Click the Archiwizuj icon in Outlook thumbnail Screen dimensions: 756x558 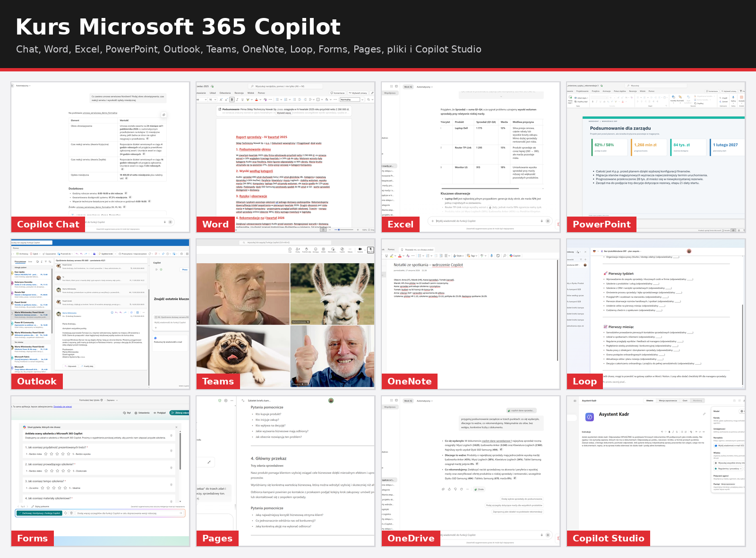click(x=22, y=254)
